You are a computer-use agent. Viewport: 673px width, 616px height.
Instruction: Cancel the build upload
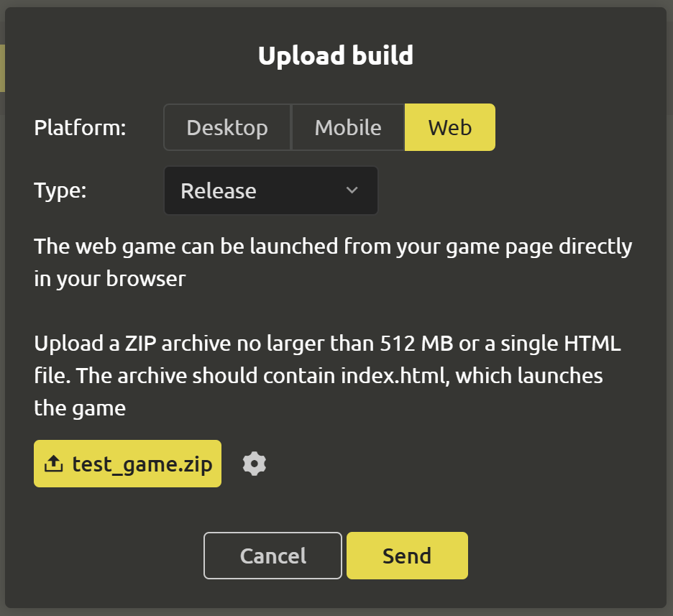[x=273, y=556]
